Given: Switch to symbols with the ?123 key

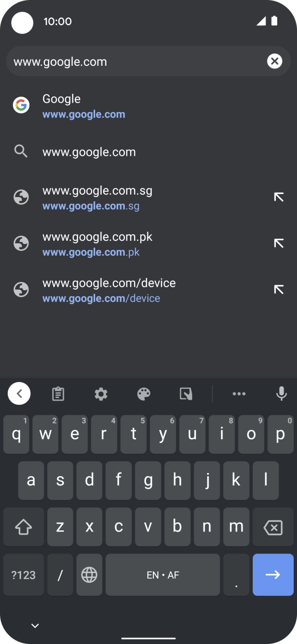Looking at the screenshot, I should click(x=23, y=575).
